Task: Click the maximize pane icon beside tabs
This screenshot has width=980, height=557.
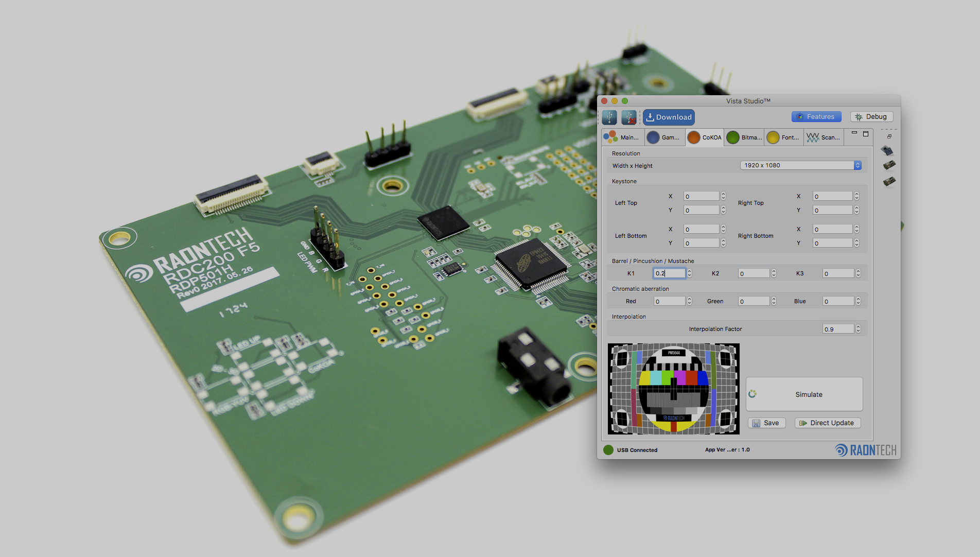Action: (x=866, y=134)
